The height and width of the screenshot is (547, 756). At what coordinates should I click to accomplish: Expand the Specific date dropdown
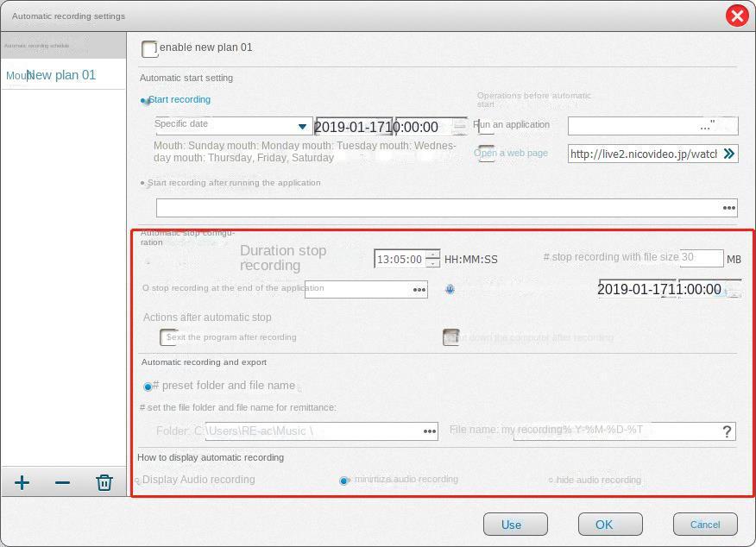302,127
